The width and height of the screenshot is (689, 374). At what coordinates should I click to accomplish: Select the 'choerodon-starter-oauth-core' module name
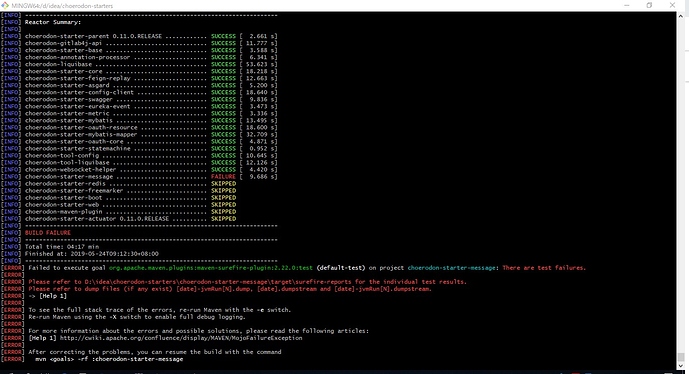point(74,142)
